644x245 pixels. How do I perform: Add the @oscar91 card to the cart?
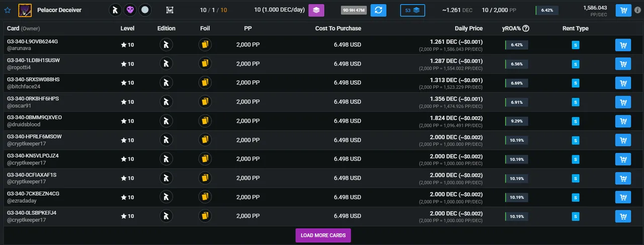pyautogui.click(x=623, y=102)
